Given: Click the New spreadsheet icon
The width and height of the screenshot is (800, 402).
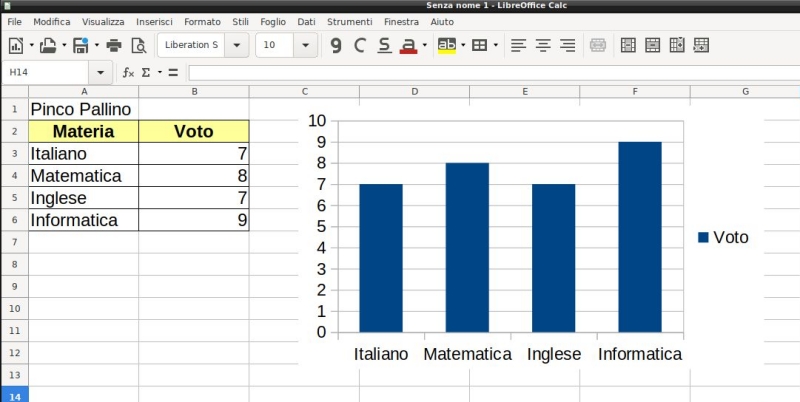Looking at the screenshot, I should (16, 45).
